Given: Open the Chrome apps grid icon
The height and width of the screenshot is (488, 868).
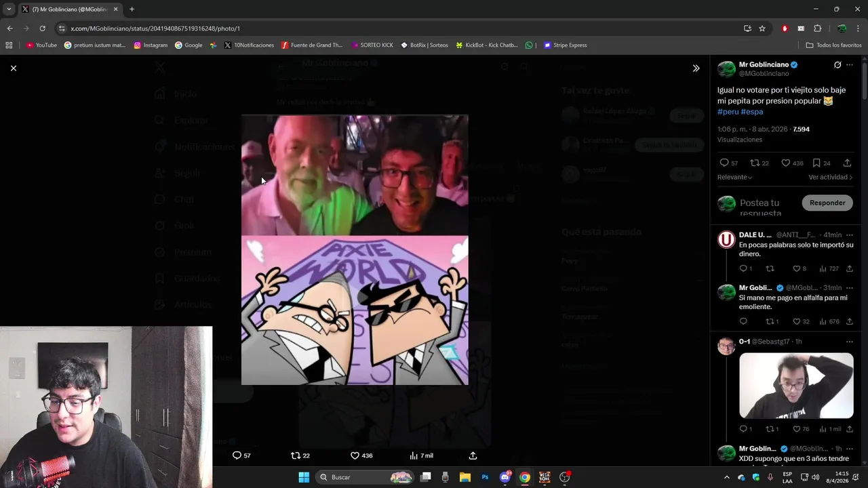Looking at the screenshot, I should (9, 45).
